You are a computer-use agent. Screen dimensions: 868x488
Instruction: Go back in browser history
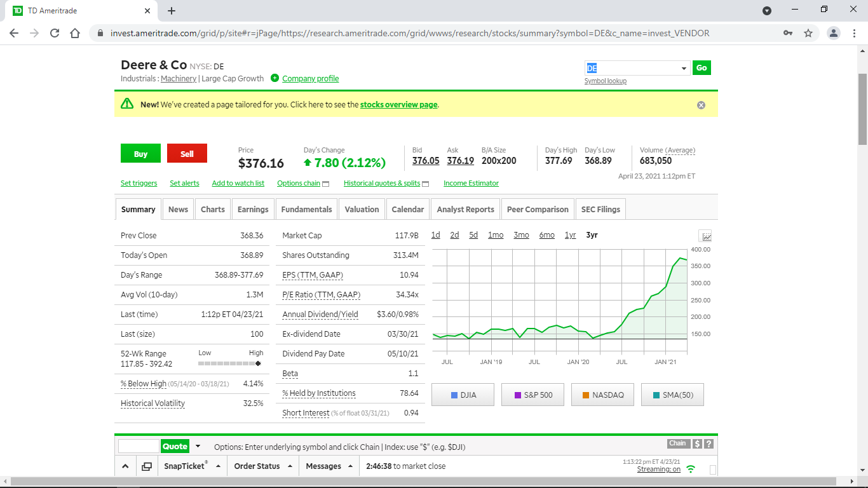click(14, 33)
